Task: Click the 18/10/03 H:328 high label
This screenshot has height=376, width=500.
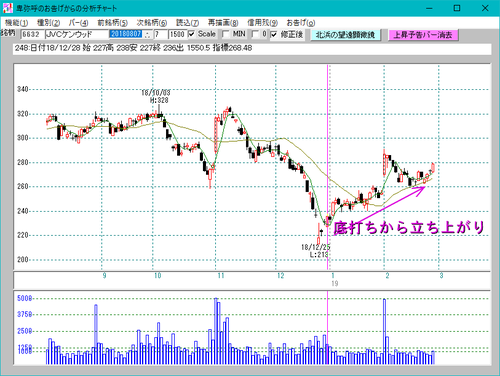Action: tap(156, 97)
